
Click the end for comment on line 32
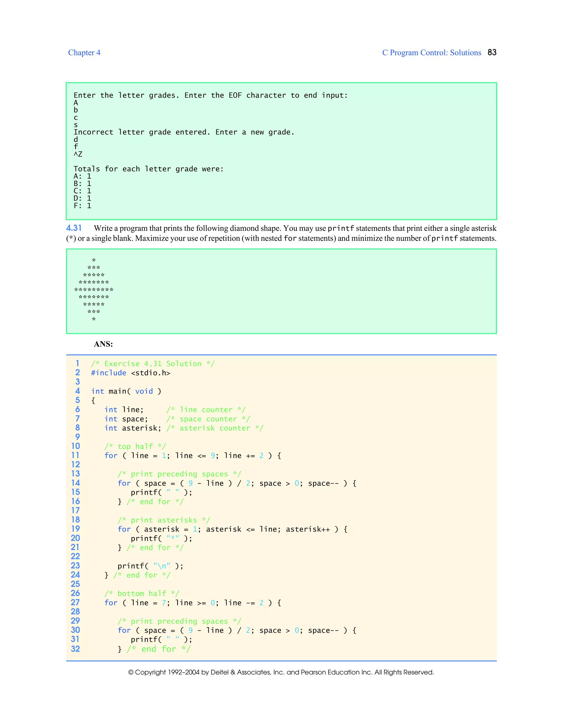point(159,649)
